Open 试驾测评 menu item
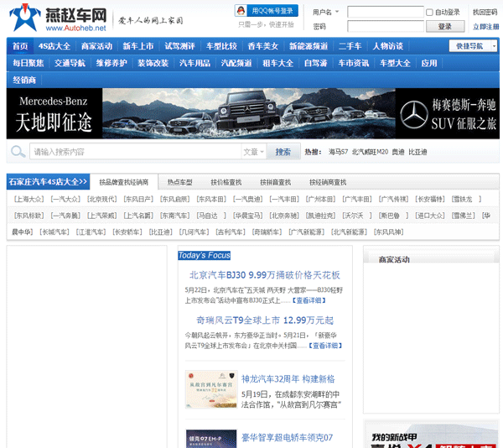503x448 pixels. 180,46
